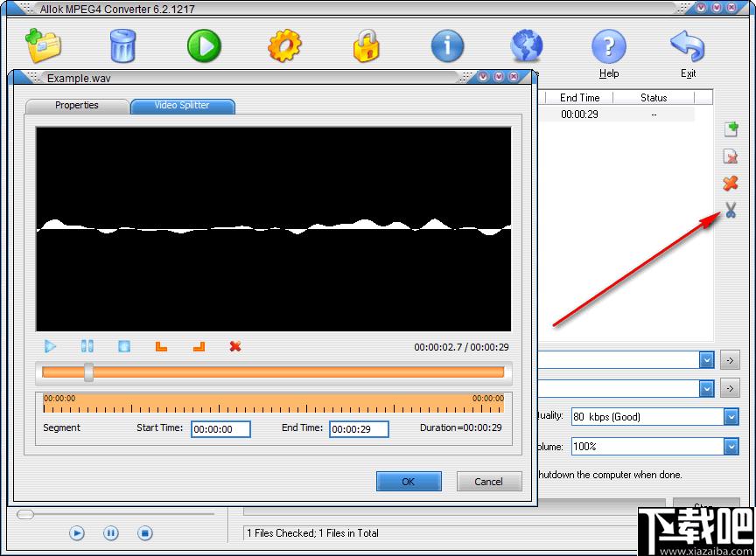Stop preview in the Video Splitter

click(x=124, y=346)
